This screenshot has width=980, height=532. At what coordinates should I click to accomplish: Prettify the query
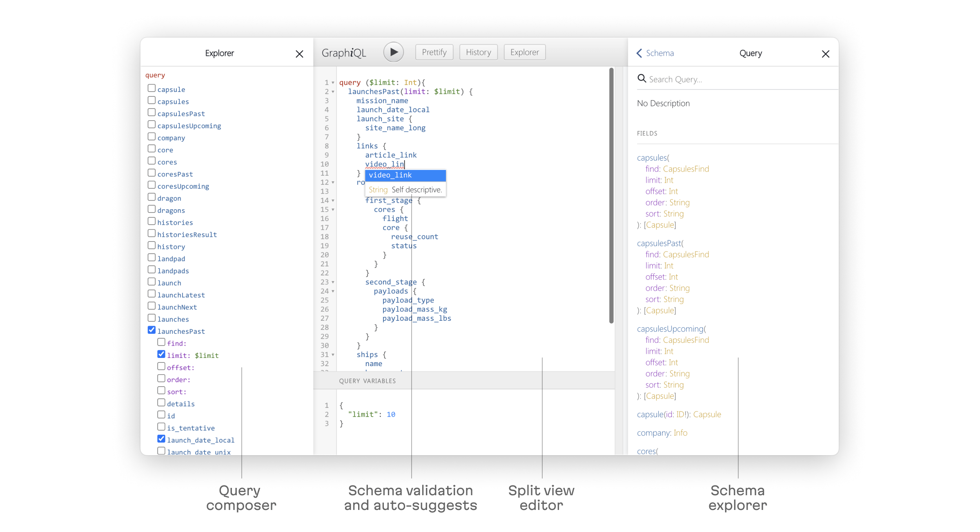pyautogui.click(x=434, y=52)
